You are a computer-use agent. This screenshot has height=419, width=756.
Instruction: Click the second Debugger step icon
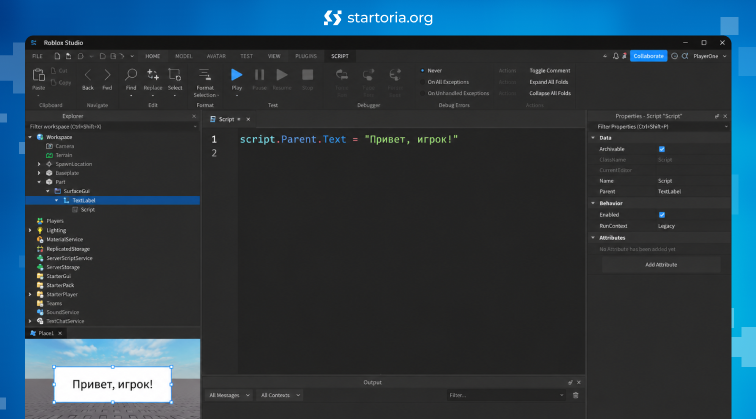click(368, 75)
